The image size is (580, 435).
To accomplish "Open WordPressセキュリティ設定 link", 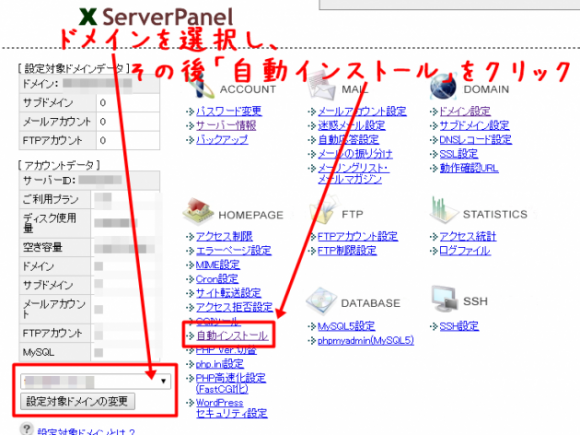I will click(231, 408).
